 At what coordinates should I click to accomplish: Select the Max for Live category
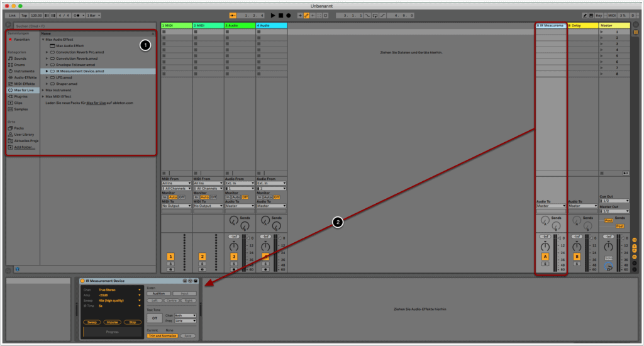click(x=22, y=90)
